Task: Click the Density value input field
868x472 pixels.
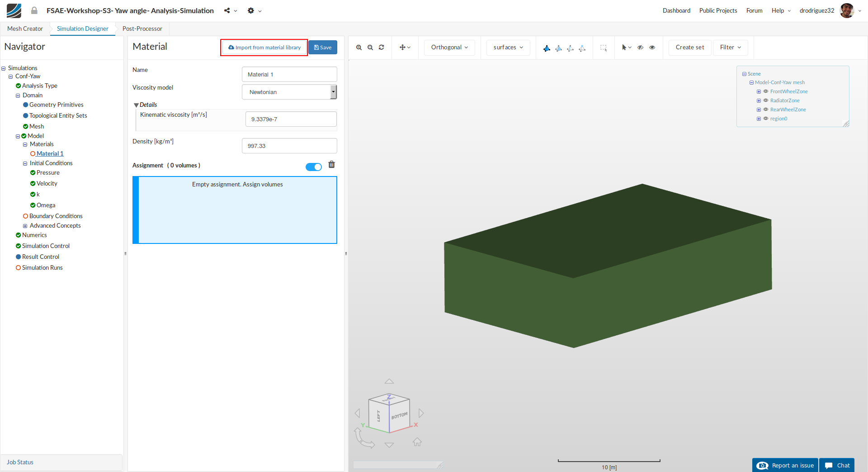Action: (289, 146)
